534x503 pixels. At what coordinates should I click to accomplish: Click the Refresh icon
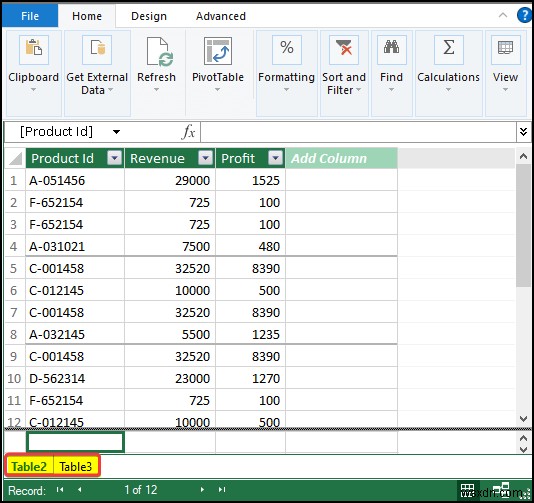pos(159,51)
